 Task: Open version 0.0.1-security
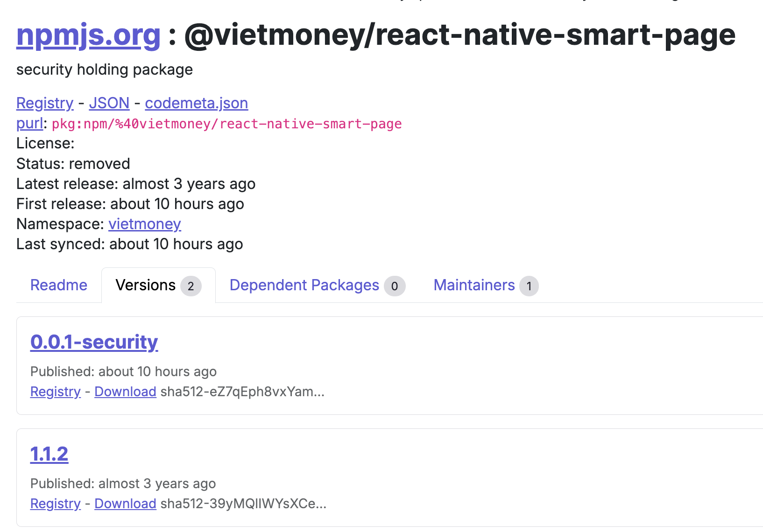click(94, 342)
